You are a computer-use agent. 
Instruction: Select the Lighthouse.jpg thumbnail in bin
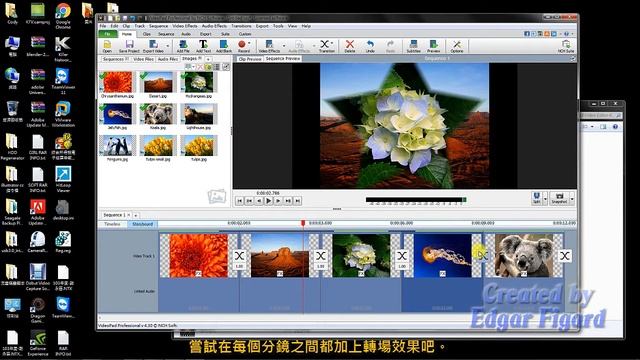199,114
